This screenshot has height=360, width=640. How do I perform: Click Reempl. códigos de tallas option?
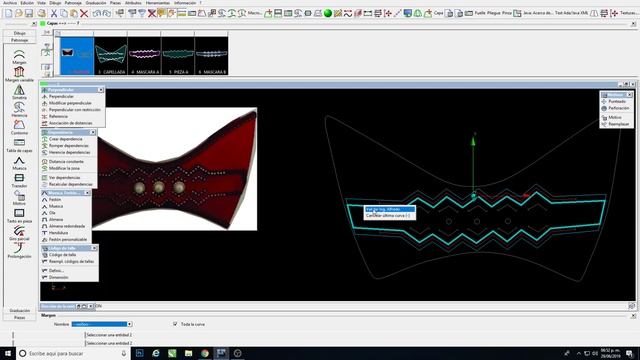(x=71, y=262)
